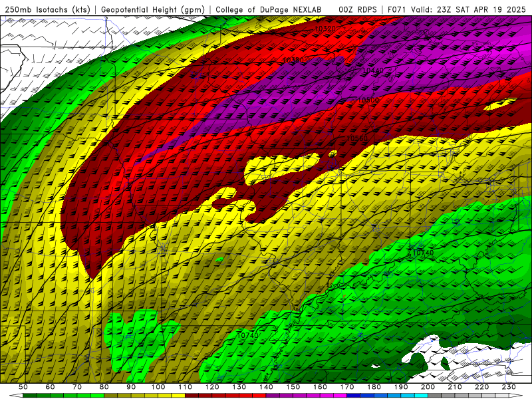532x399 pixels.
Task: Click the colorbar label 50
Action: pos(23,387)
